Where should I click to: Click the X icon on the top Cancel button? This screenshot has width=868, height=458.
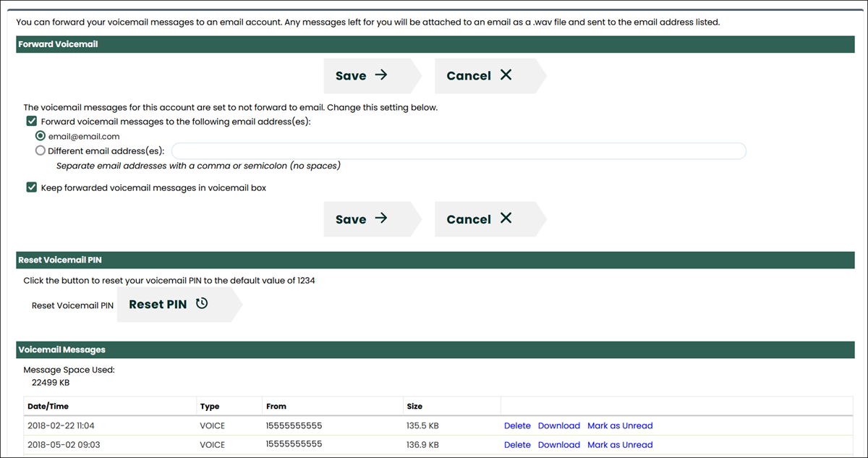tap(505, 75)
